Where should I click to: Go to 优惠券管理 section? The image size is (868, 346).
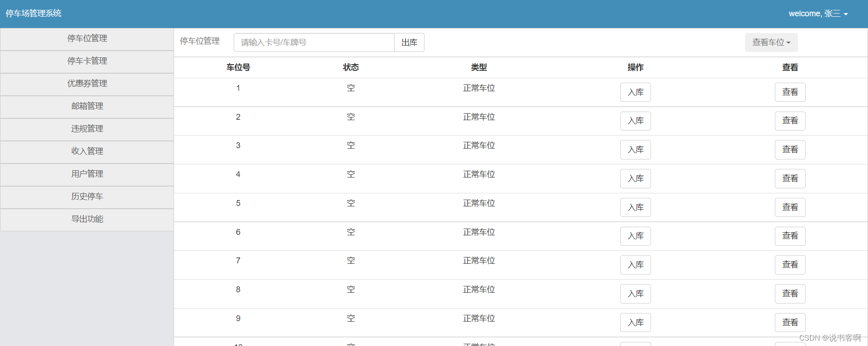87,84
